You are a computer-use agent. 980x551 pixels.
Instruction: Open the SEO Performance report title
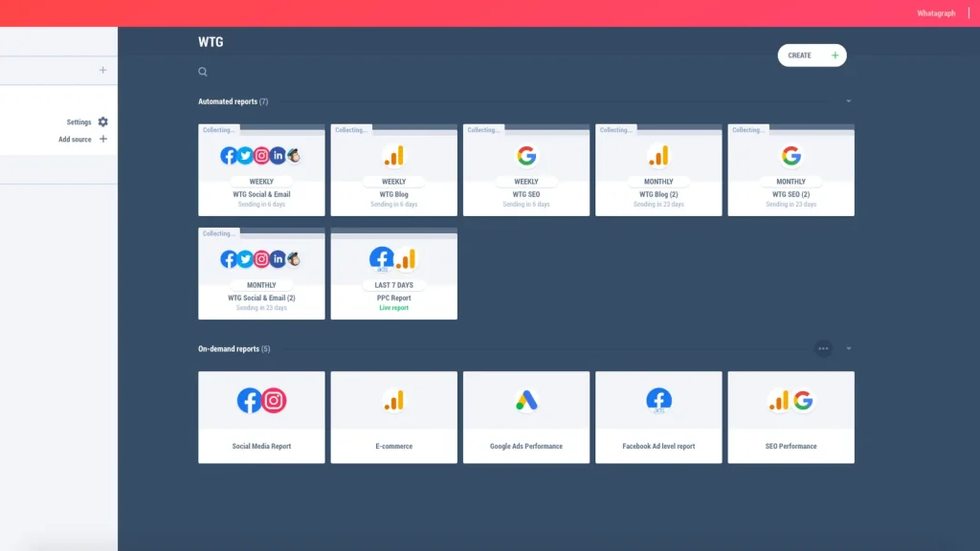click(x=791, y=446)
